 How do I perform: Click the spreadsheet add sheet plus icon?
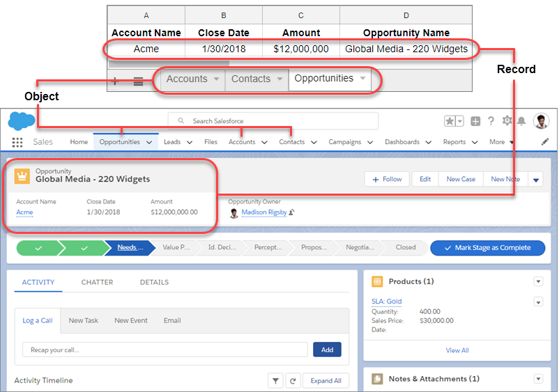tap(115, 81)
